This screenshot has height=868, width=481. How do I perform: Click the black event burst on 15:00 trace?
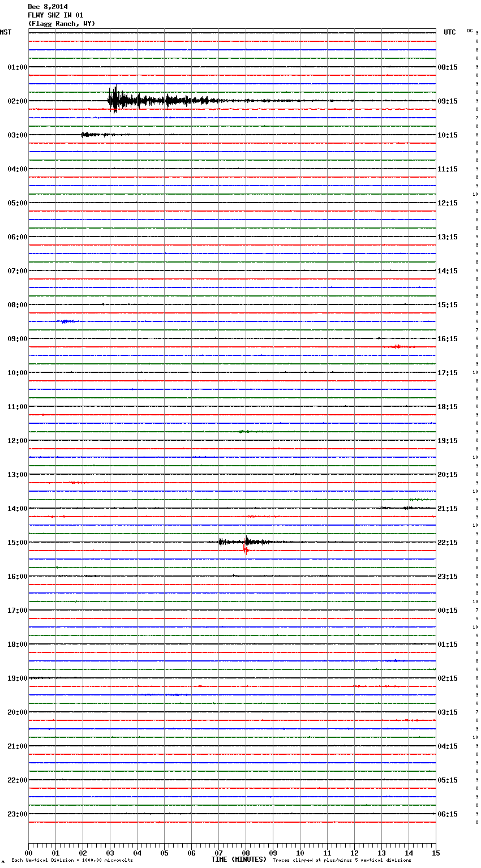click(246, 542)
